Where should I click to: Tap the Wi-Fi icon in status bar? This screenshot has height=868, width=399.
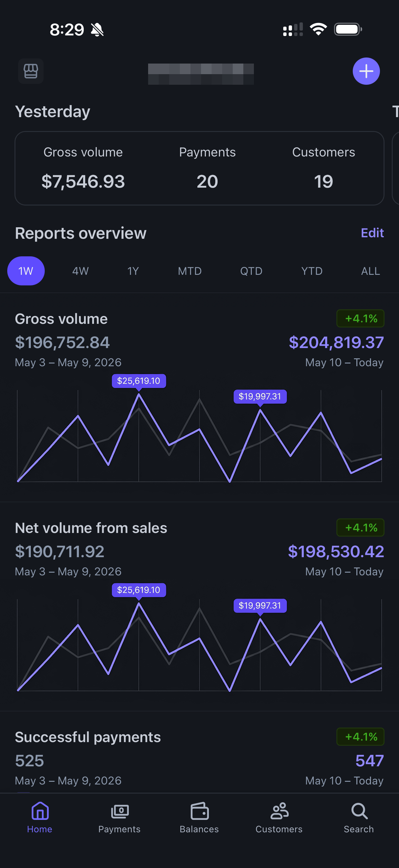tap(318, 29)
